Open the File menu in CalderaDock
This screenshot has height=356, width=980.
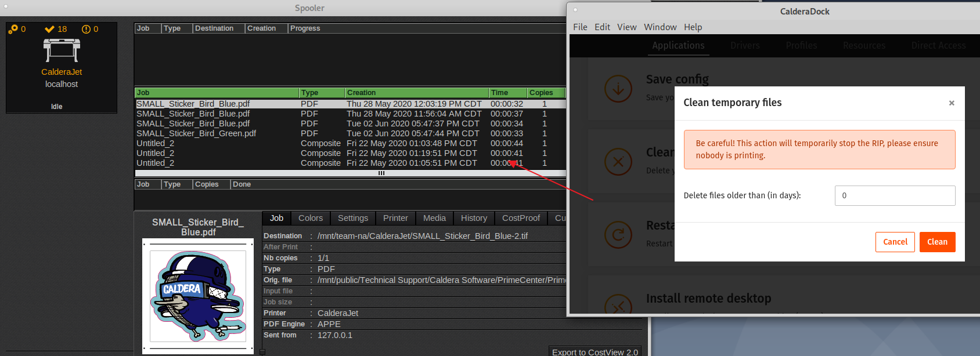579,27
